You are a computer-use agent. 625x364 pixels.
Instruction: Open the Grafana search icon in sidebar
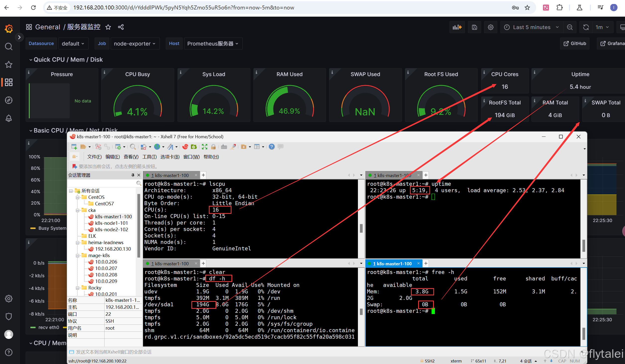click(x=9, y=46)
